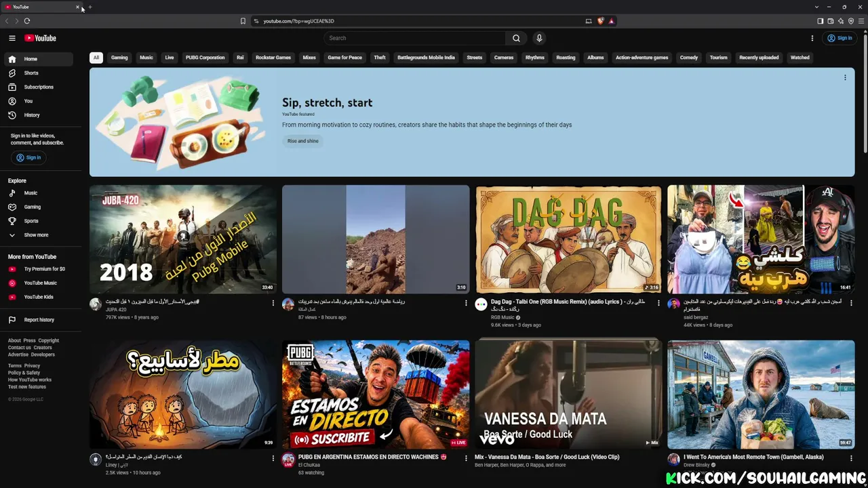Open options for Vanessa Da Mata mix
868x488 pixels.
click(x=658, y=458)
